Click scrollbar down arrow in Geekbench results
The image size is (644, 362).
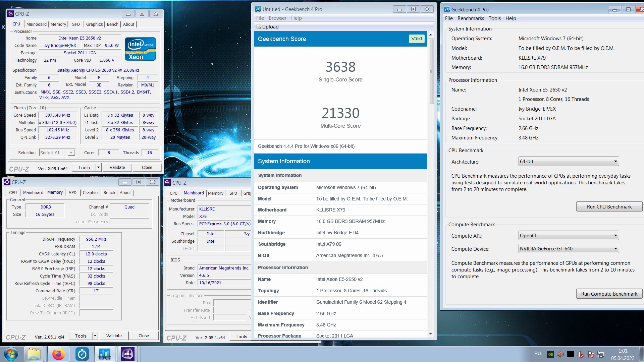[x=431, y=334]
